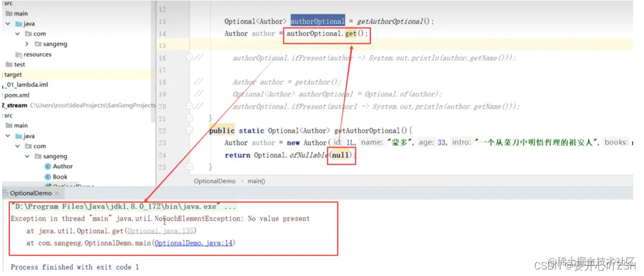Select the test folder icon
The image size is (644, 276).
coord(9,65)
